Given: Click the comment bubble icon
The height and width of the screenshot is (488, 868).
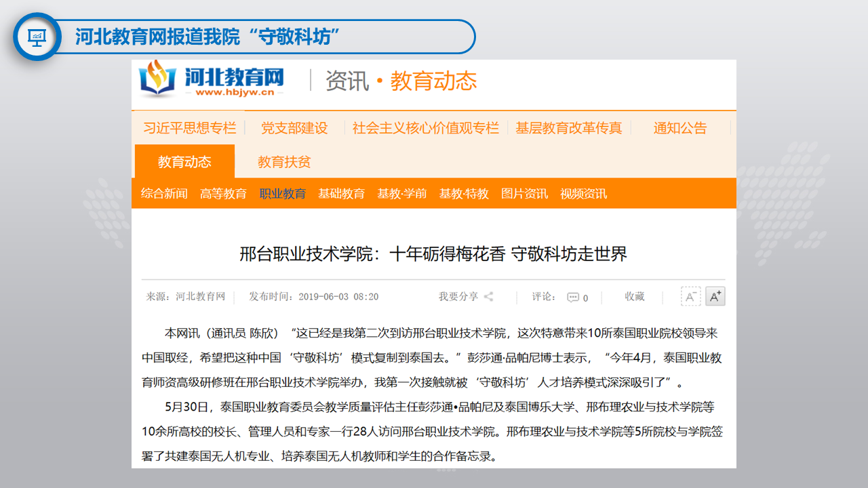Looking at the screenshot, I should pos(573,298).
